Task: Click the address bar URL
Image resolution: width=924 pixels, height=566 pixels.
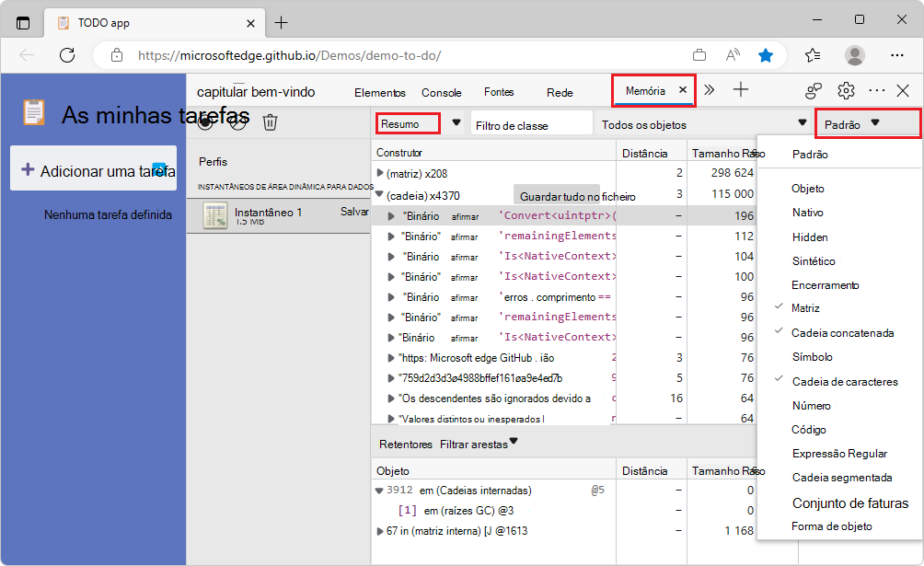Action: 289,56
